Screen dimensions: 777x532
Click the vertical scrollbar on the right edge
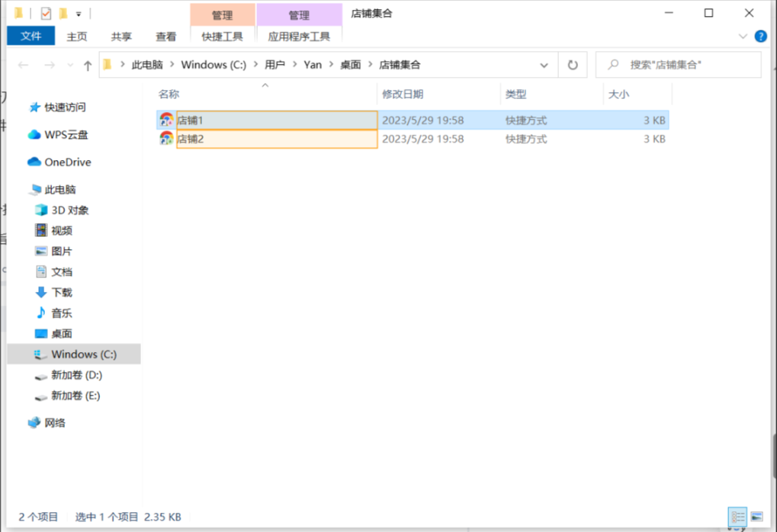pos(774,456)
